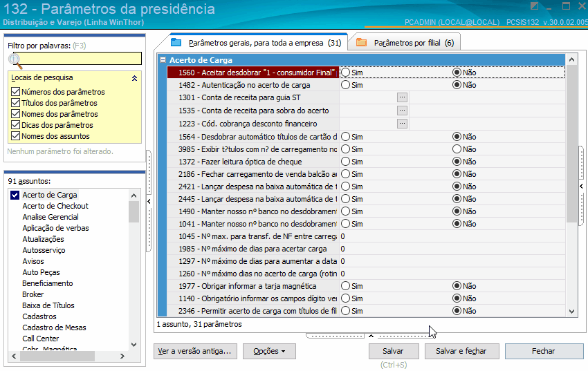Toggle Dicas dos parâmetros checkbox
588x371 pixels.
click(x=15, y=124)
